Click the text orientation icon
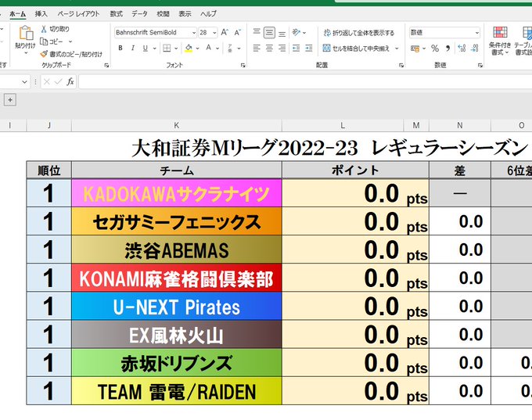Screen dimensions: 532x420 click(297, 32)
